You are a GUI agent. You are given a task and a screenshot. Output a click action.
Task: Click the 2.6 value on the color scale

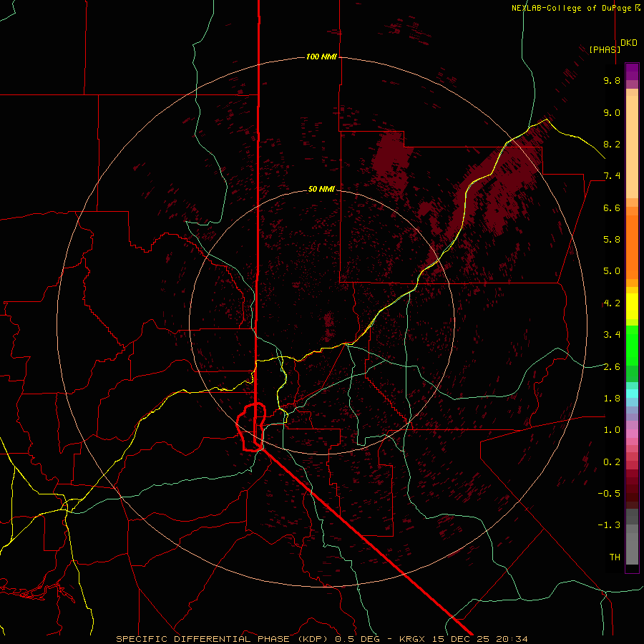click(x=612, y=367)
